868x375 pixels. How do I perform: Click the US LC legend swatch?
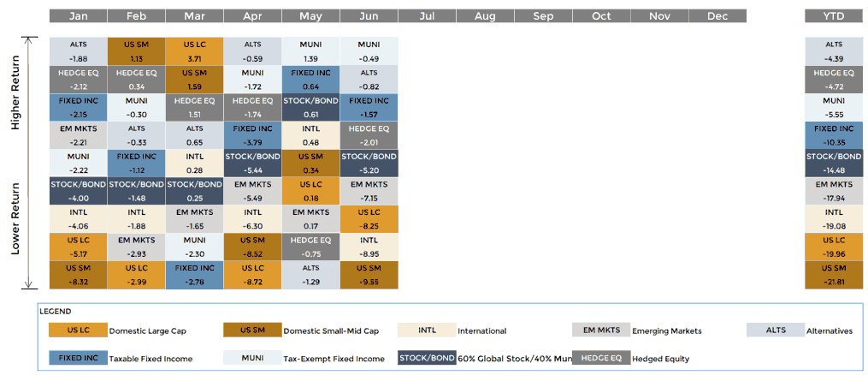(x=78, y=330)
